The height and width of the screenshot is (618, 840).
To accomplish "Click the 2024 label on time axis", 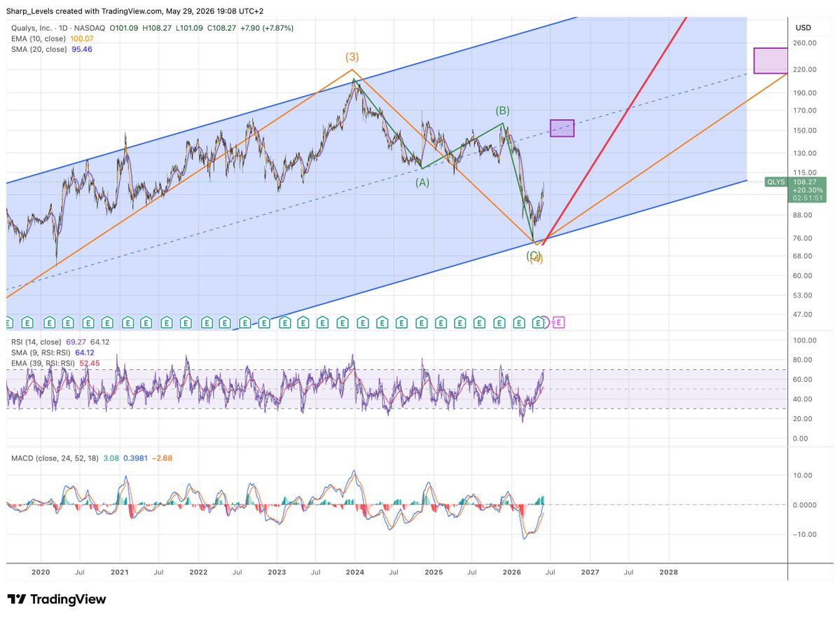I will pyautogui.click(x=354, y=572).
